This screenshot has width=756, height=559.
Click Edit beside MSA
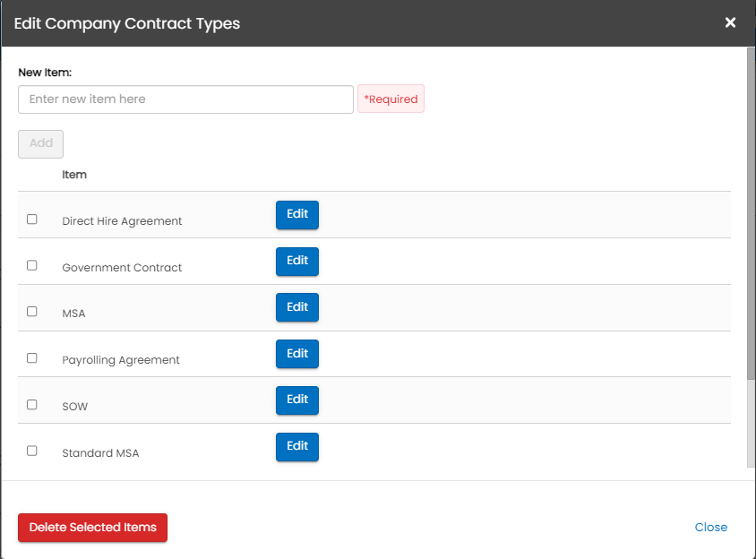tap(297, 307)
